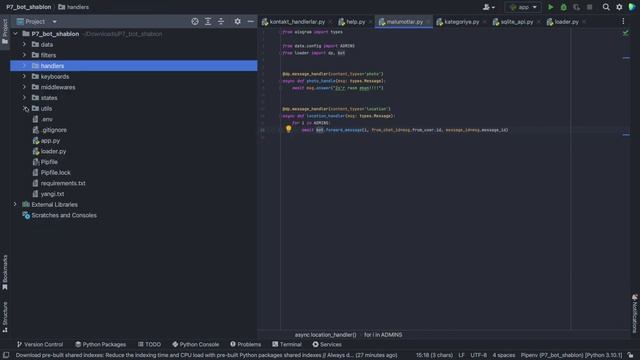640x360 pixels.
Task: Open Python Packages tool window
Action: 100,344
